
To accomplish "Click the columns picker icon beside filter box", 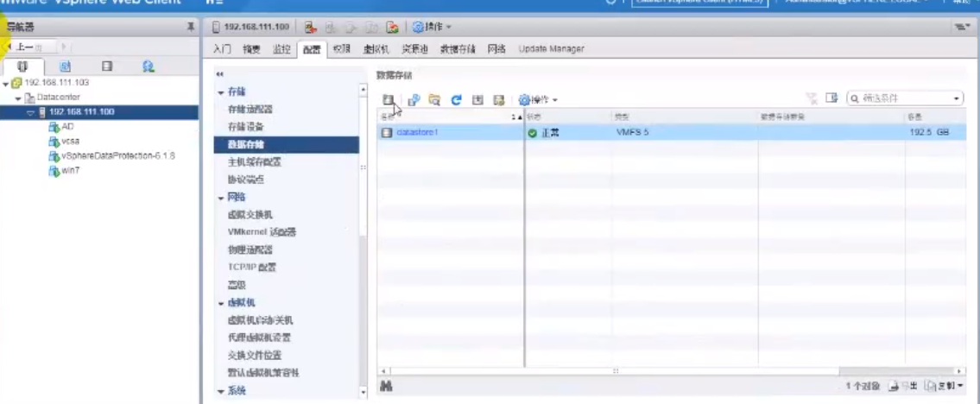I will click(x=831, y=98).
